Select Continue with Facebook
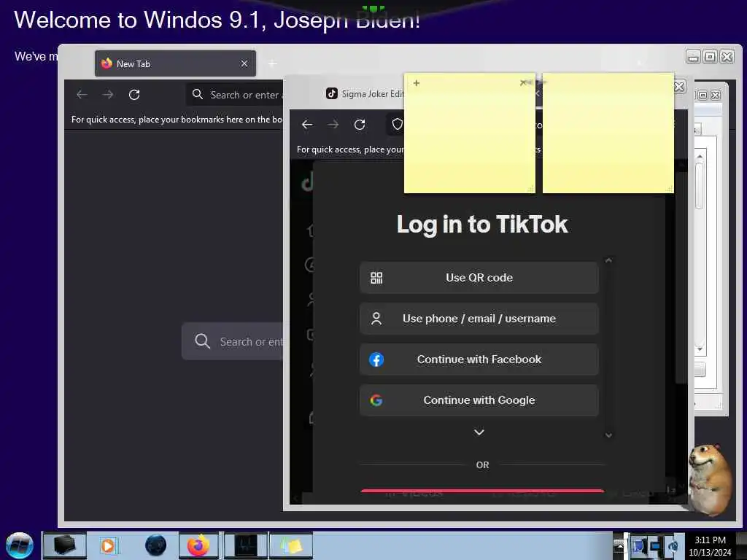This screenshot has height=560, width=747. (x=479, y=359)
